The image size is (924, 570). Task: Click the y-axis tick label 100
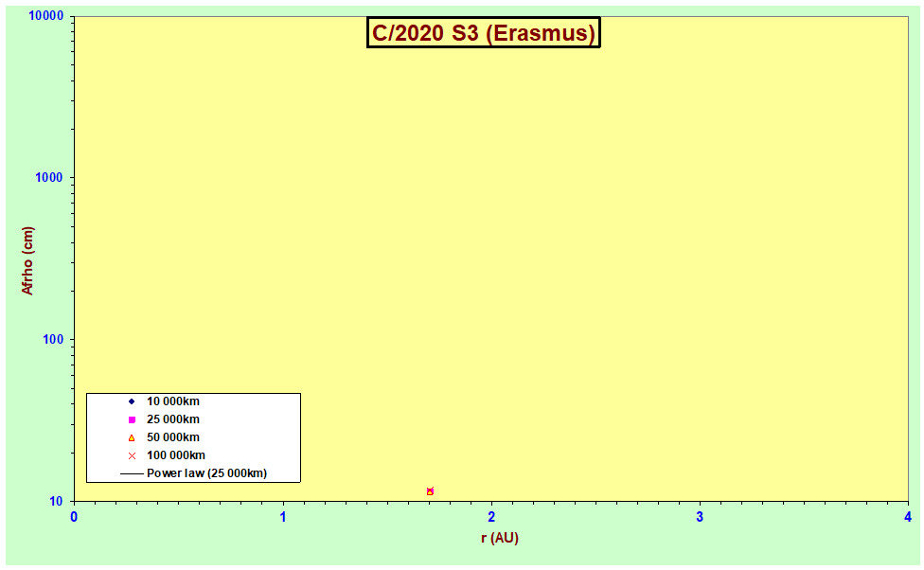point(53,340)
